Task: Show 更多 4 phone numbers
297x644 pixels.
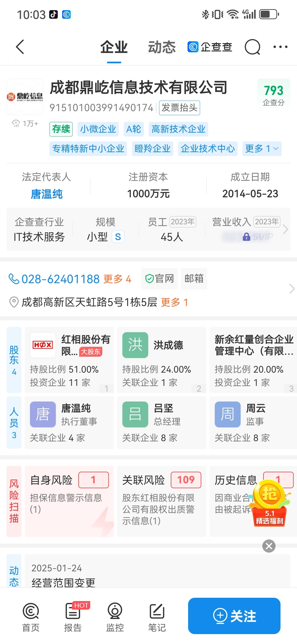Action: pos(117,279)
